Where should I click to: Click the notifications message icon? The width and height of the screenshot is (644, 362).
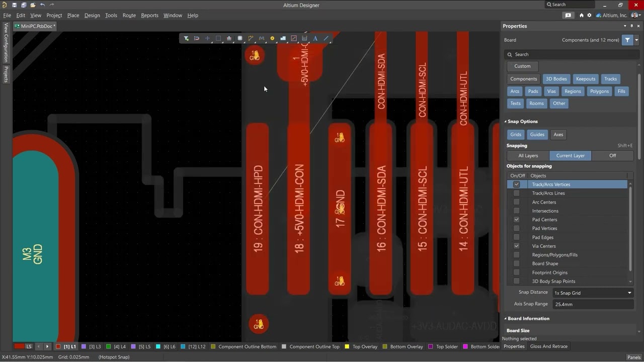click(x=568, y=15)
